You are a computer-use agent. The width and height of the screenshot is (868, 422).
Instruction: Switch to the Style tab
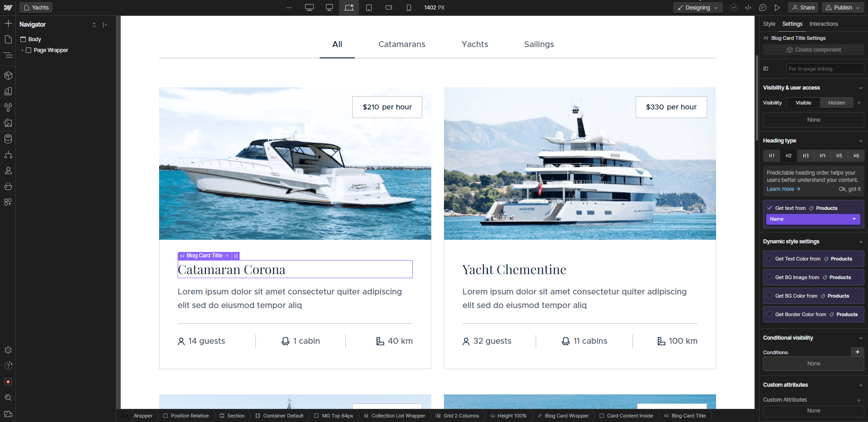pos(769,24)
